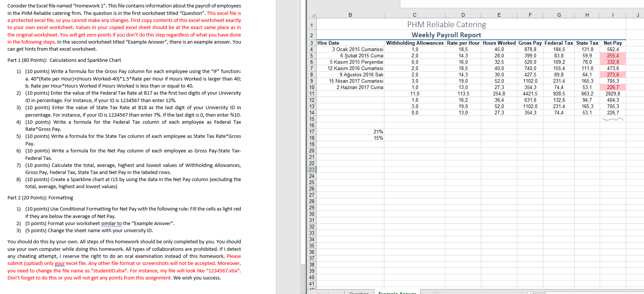Viewport: 644px width, 294px height.
Task: Select the red-filled Net Pay cell 332,8
Action: click(613, 62)
